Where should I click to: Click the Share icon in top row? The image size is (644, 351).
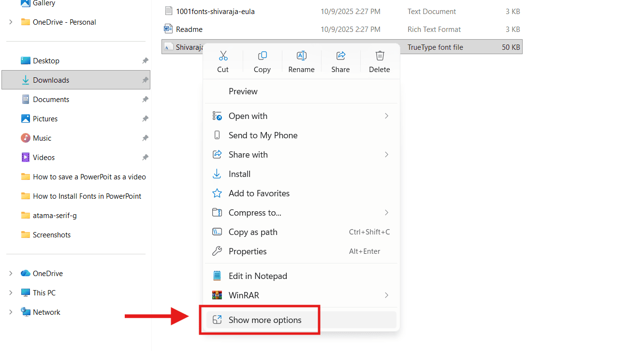(x=340, y=56)
